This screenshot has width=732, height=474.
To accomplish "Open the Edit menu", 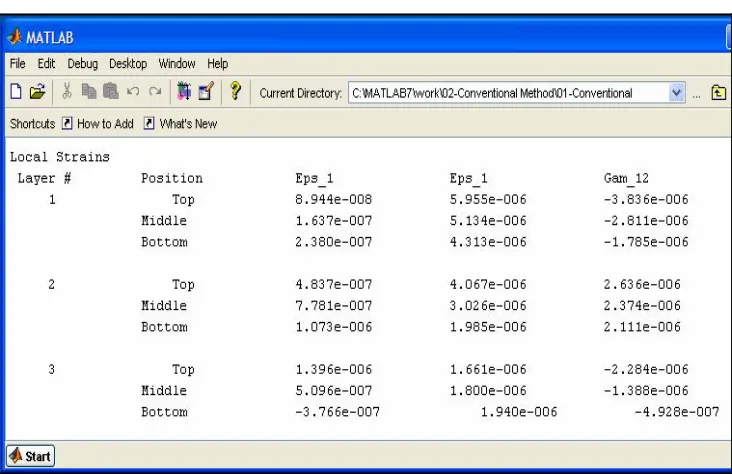I will (46, 64).
